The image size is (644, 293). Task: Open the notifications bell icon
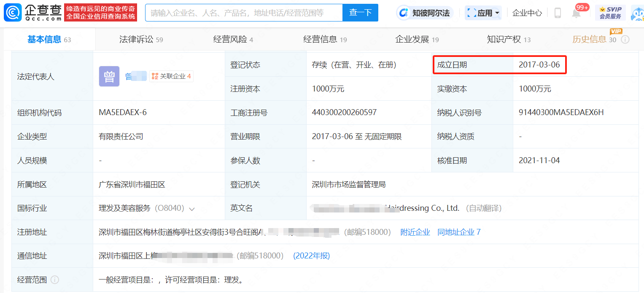pyautogui.click(x=576, y=13)
